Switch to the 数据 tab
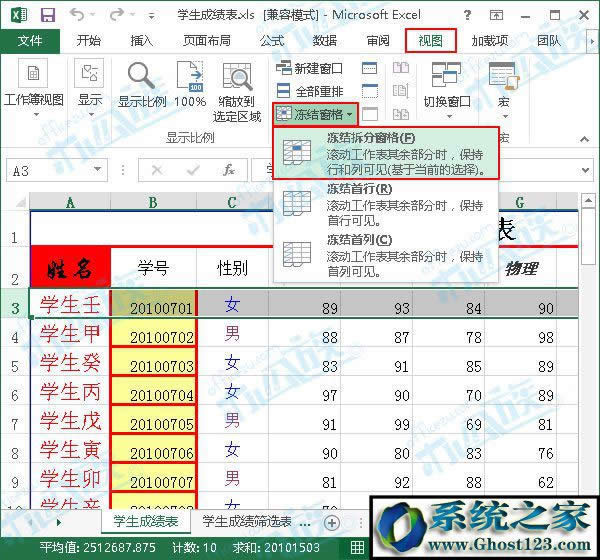Image resolution: width=600 pixels, height=560 pixels. coord(325,40)
